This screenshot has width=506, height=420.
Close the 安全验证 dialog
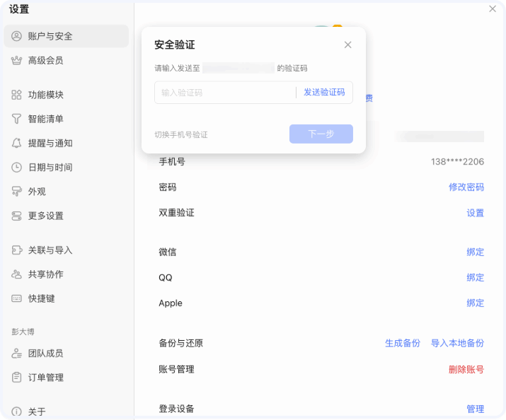pos(347,45)
